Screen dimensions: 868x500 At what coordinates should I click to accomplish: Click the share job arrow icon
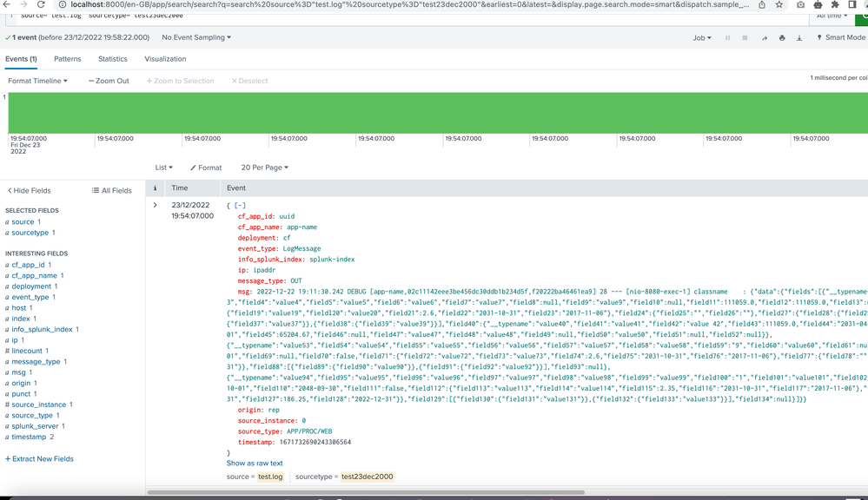(x=765, y=38)
